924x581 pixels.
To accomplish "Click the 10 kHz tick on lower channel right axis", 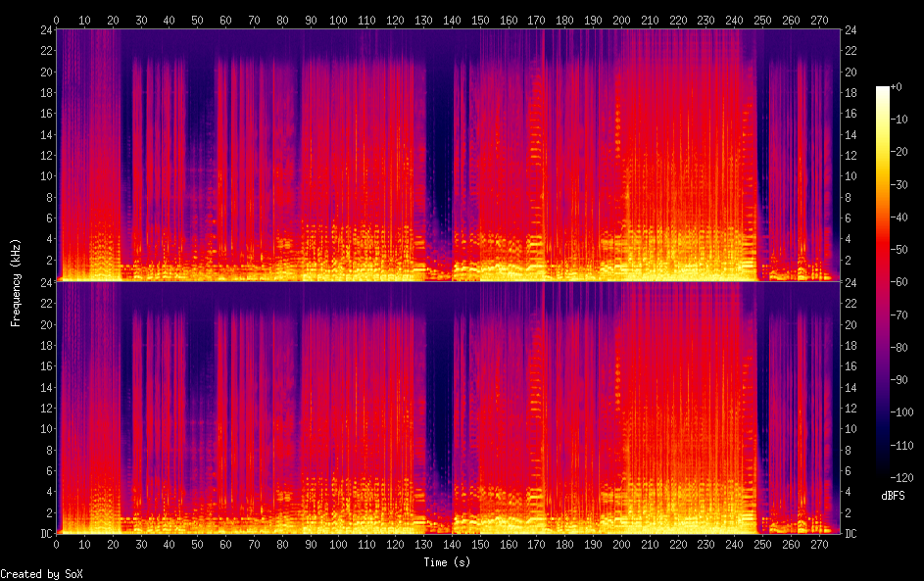I will pyautogui.click(x=850, y=429).
